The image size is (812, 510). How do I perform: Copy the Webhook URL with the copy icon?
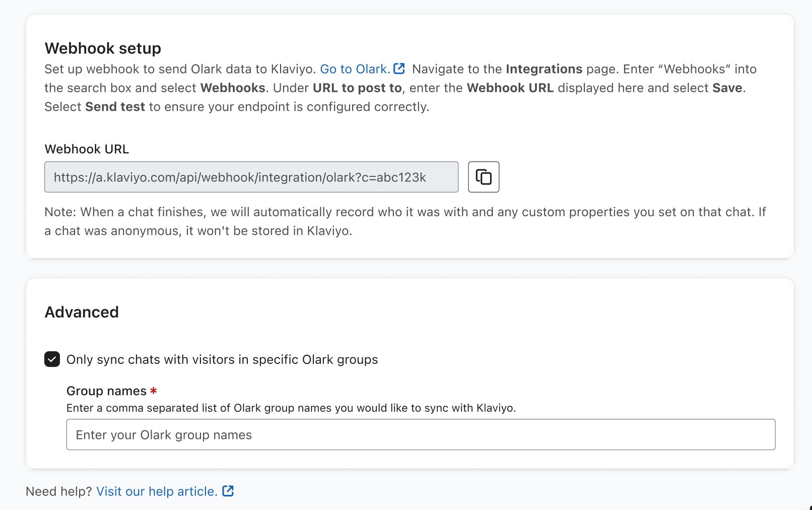click(484, 177)
